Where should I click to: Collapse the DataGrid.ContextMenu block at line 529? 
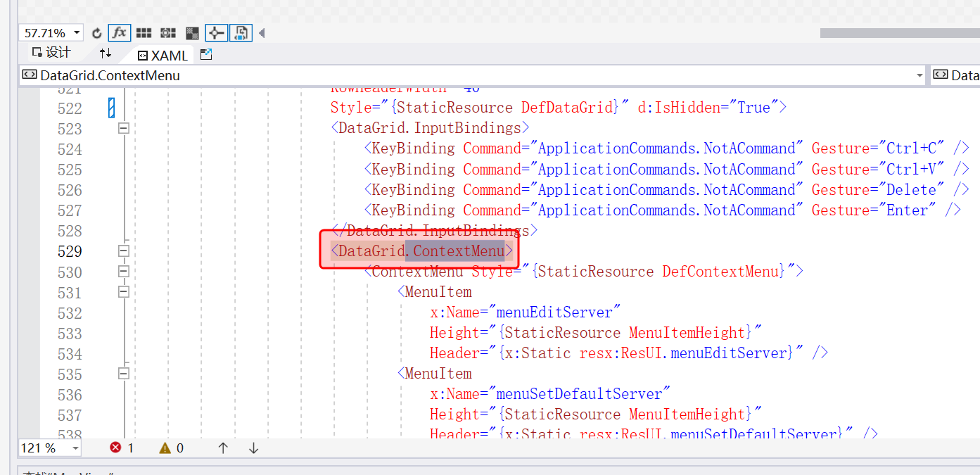(x=124, y=251)
